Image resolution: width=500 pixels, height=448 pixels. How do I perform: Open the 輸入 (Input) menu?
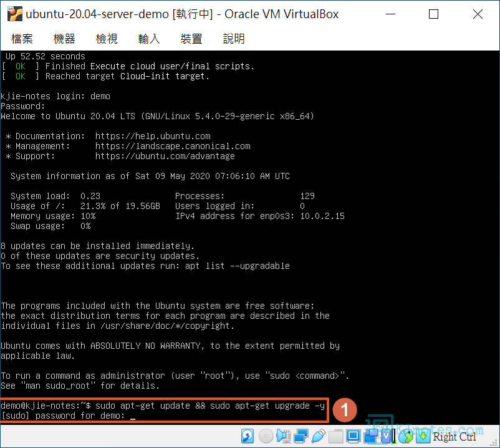pyautogui.click(x=149, y=39)
